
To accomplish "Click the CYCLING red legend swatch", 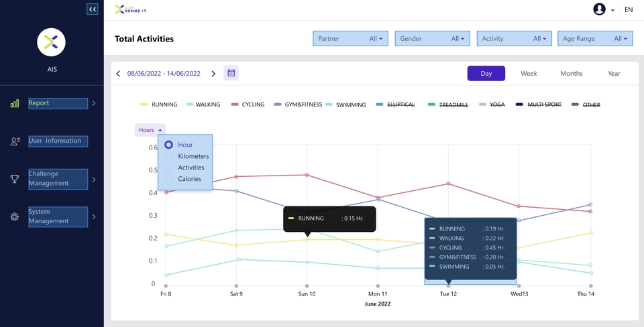I will pos(235,105).
